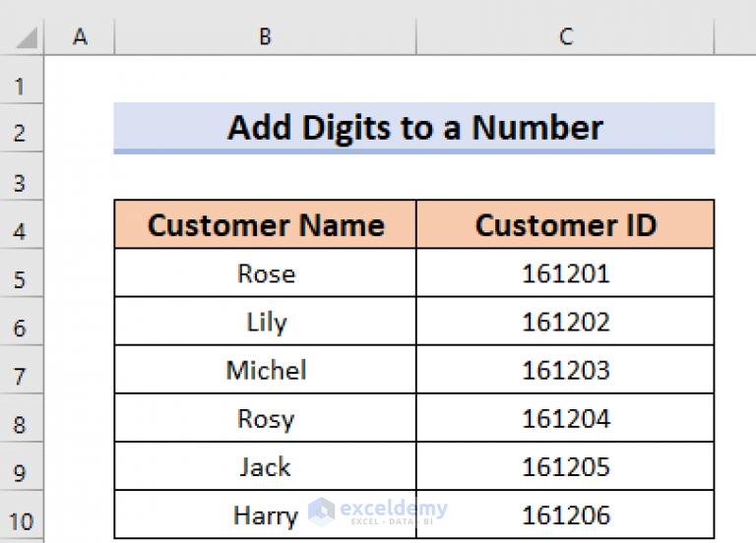This screenshot has height=543, width=756.
Task: Click the 'Add Digits to a Number' title cell
Action: tap(414, 128)
